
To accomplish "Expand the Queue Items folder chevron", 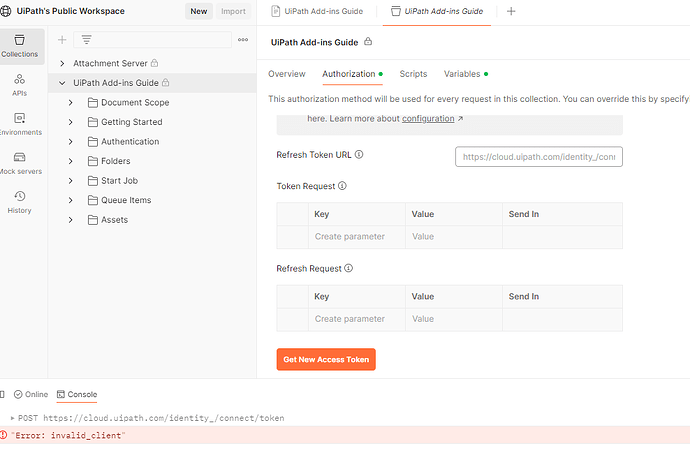I will [70, 200].
